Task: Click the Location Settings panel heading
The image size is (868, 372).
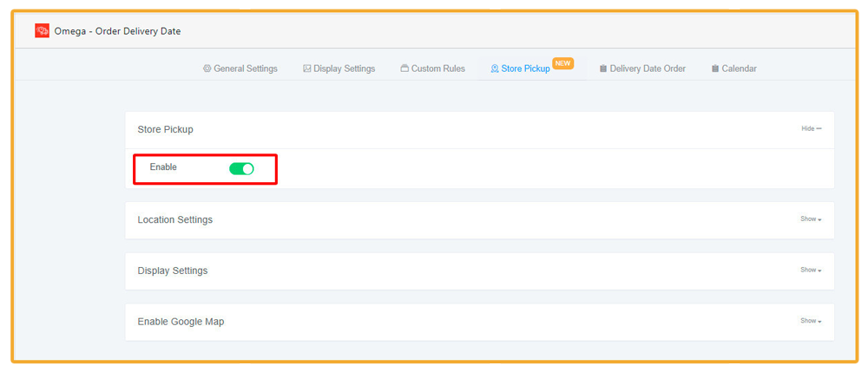Action: click(x=175, y=220)
